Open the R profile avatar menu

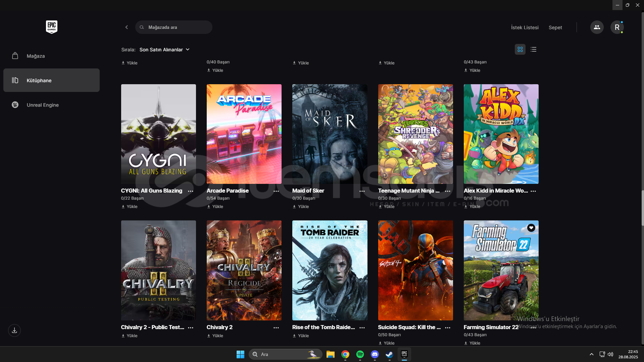(617, 27)
